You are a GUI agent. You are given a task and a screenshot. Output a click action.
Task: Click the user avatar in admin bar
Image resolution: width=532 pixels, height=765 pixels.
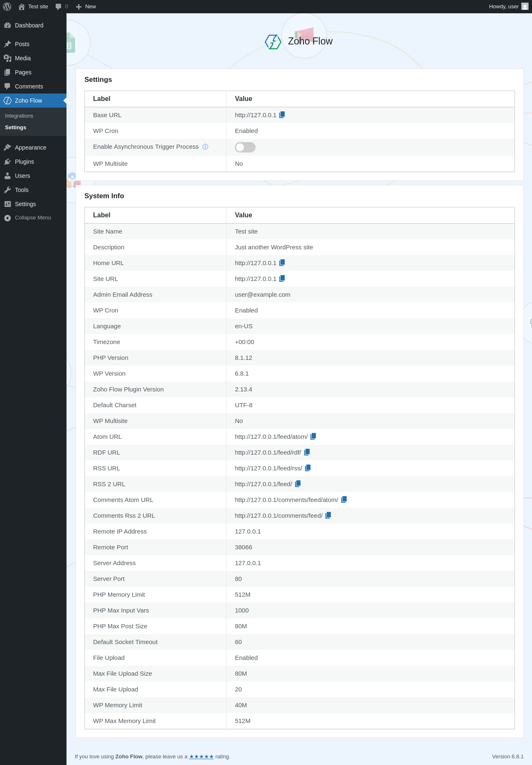[525, 7]
